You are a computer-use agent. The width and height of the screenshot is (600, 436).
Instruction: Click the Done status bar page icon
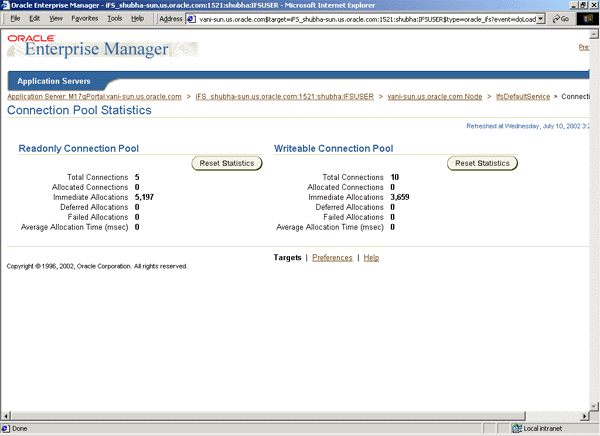[x=5, y=428]
